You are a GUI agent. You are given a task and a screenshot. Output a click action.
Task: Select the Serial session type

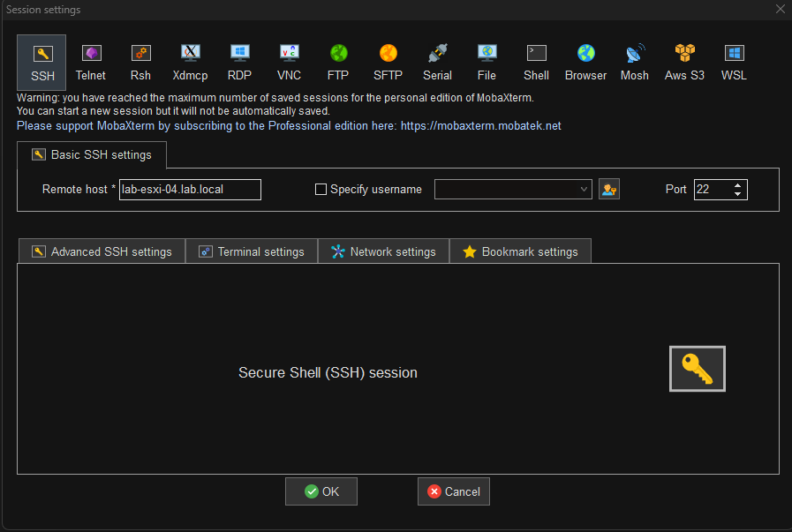pos(437,62)
